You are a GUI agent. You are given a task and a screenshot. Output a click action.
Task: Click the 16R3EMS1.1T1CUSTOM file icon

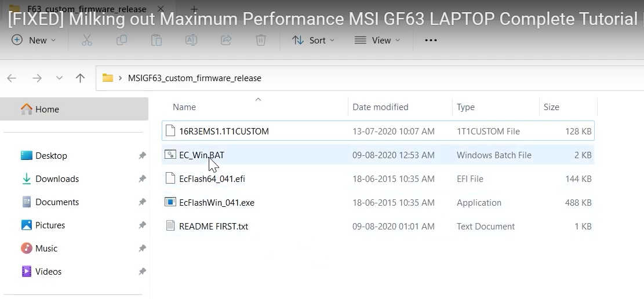click(170, 131)
